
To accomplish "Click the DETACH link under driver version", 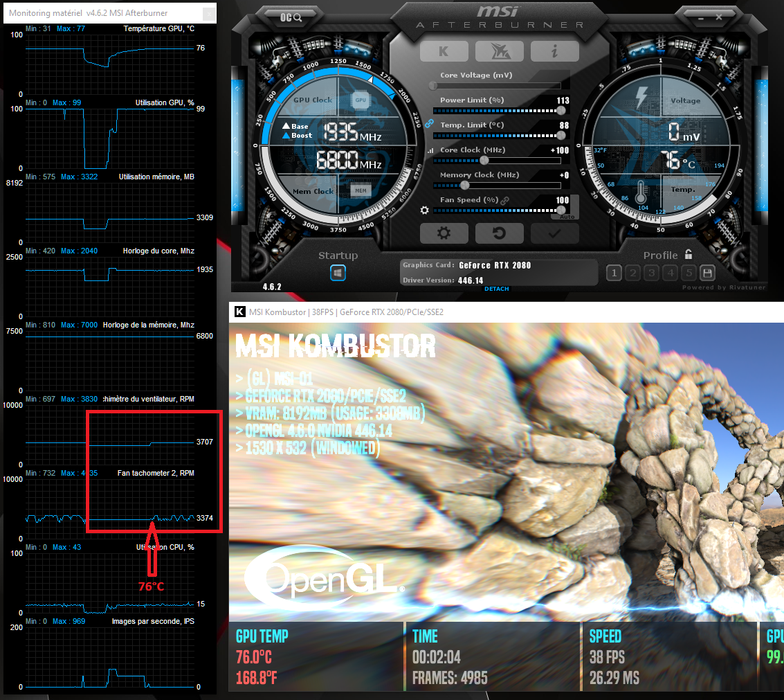I will point(497,289).
